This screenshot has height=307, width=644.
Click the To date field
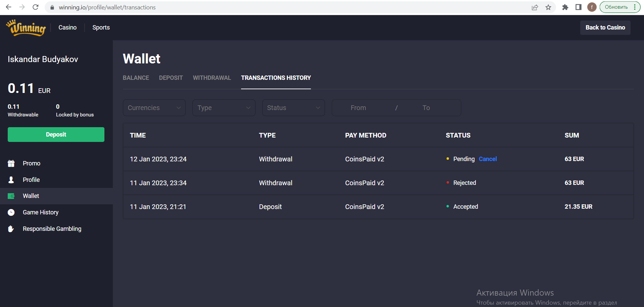coord(426,108)
